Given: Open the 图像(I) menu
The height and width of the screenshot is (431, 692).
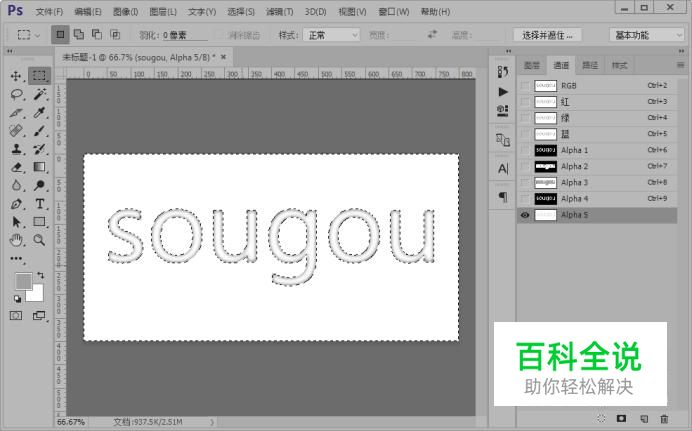Looking at the screenshot, I should (x=125, y=12).
